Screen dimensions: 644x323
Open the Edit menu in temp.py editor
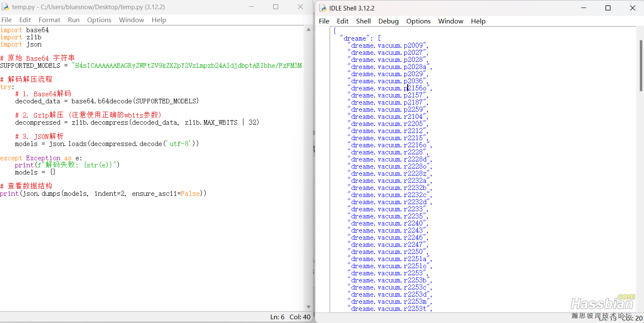coord(25,20)
